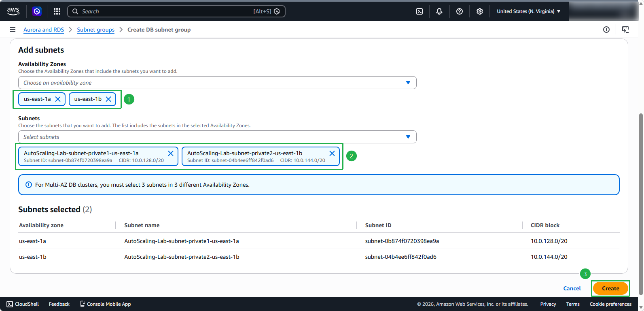Click the Create DB subnet group breadcrumb text

159,30
